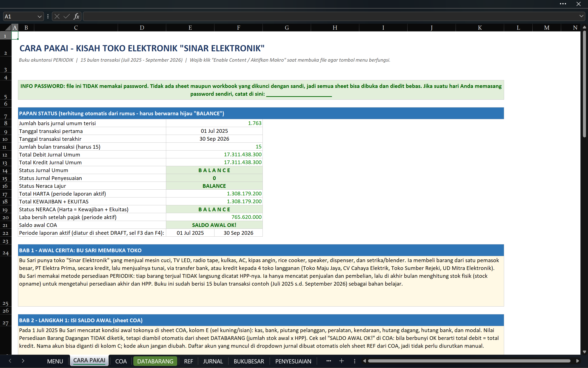The width and height of the screenshot is (588, 368).
Task: Switch to the REF sheet tab
Action: pyautogui.click(x=189, y=361)
